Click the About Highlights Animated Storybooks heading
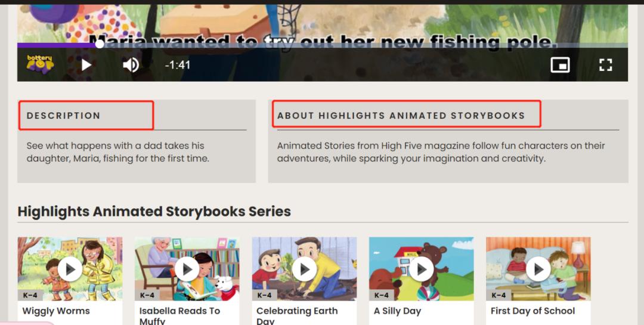The width and height of the screenshot is (644, 325). point(401,116)
